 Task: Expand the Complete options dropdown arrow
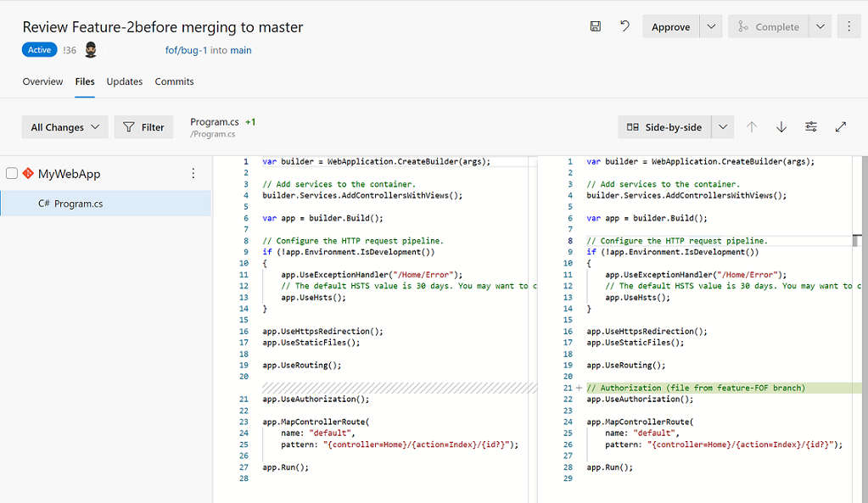(x=820, y=26)
